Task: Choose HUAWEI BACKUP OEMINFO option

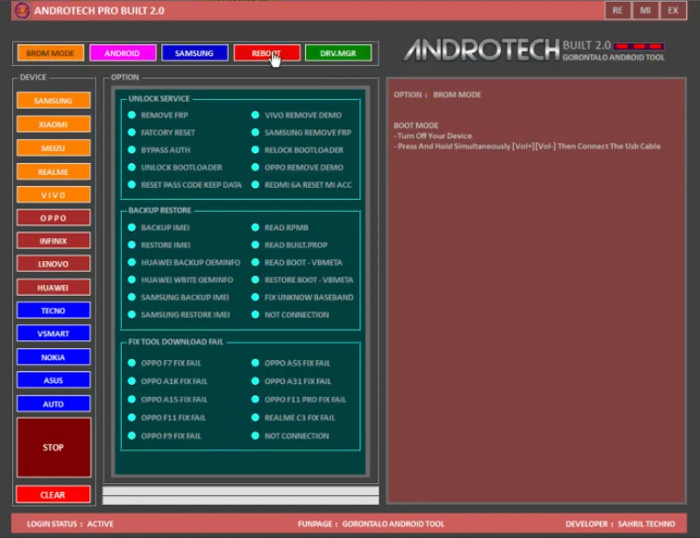Action: point(184,263)
